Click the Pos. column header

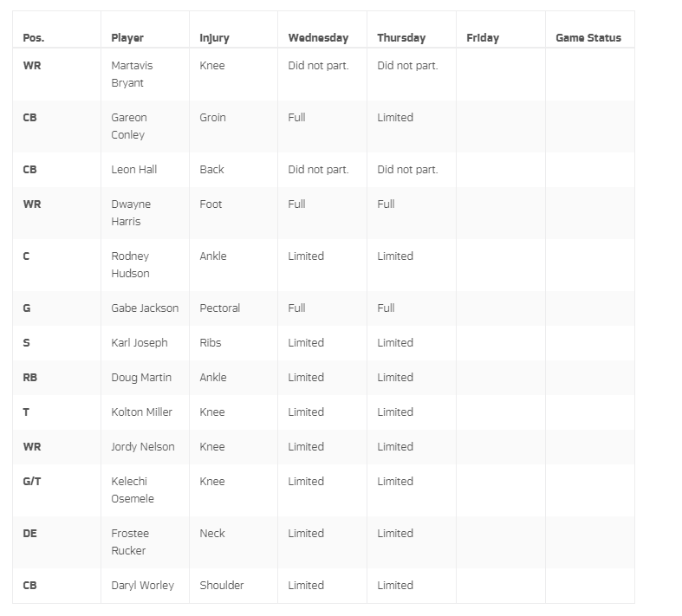pos(34,38)
